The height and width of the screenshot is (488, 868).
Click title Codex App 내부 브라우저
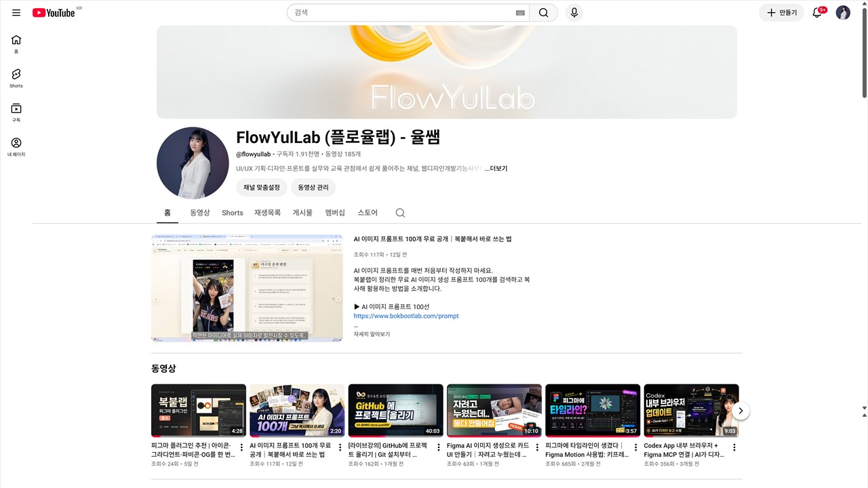click(685, 450)
